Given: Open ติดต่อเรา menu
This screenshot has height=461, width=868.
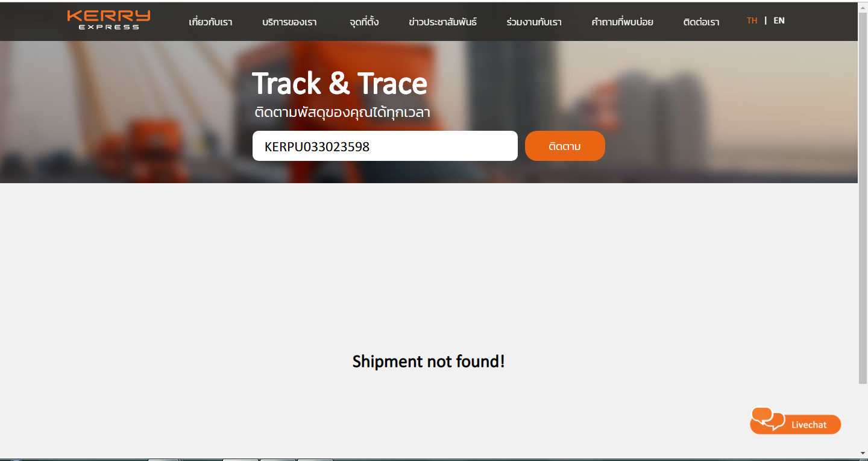Looking at the screenshot, I should click(701, 22).
